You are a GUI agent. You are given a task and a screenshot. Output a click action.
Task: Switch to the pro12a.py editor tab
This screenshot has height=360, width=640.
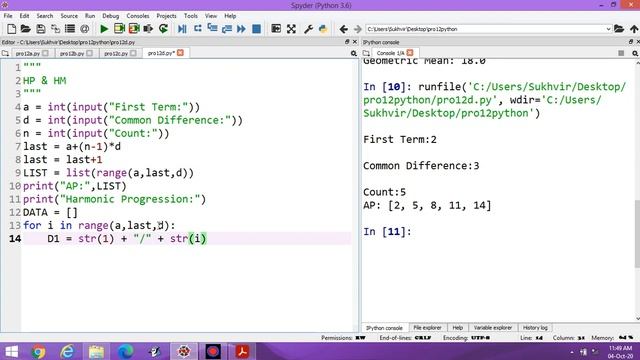(x=28, y=53)
